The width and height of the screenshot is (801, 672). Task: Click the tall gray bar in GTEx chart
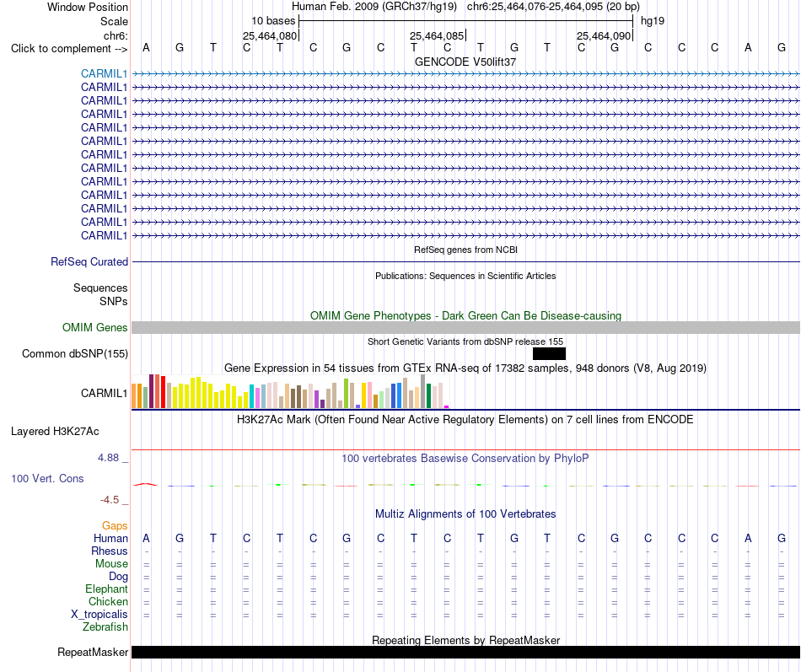[x=422, y=391]
